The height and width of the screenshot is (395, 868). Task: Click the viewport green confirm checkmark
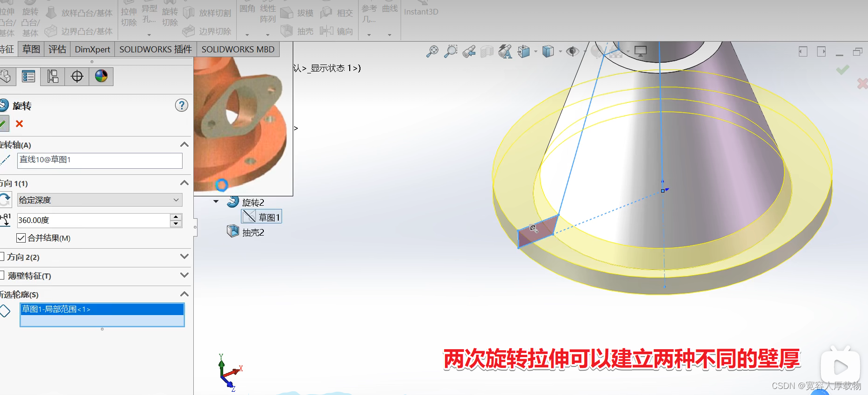(843, 70)
